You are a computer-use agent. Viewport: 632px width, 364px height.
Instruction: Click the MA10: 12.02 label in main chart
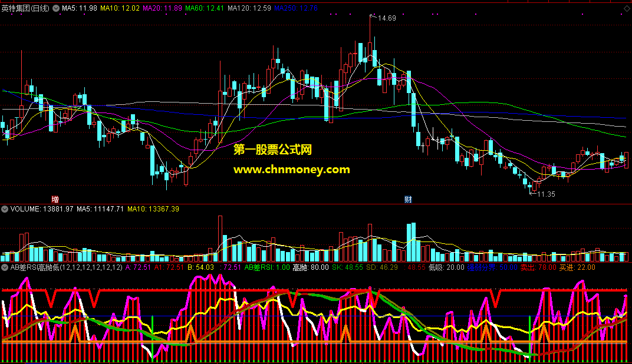(120, 8)
